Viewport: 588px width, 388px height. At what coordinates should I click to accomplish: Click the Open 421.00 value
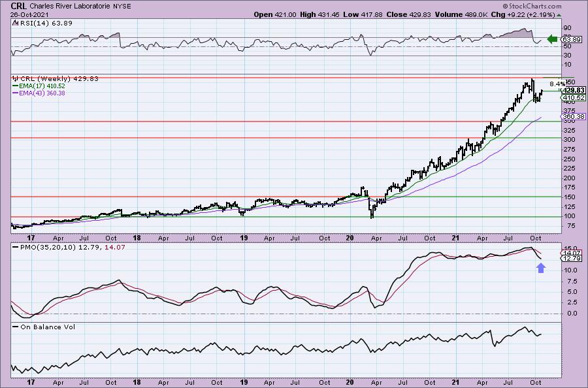[x=275, y=14]
